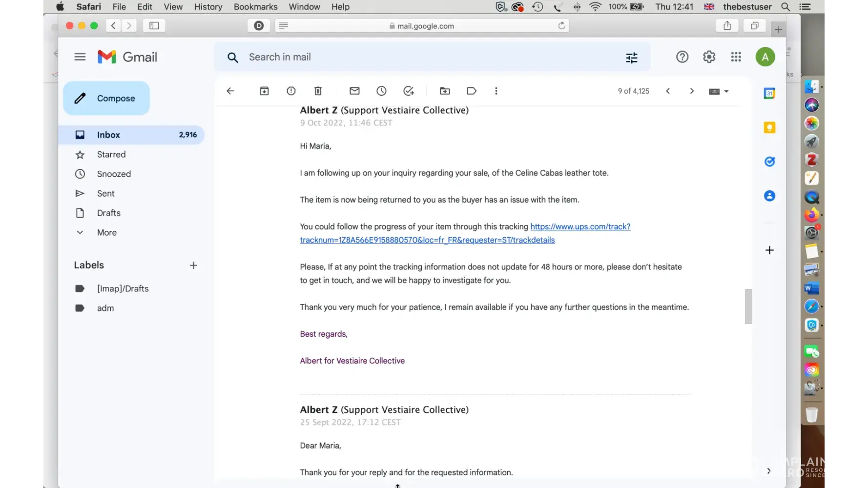
Task: Expand the More folders list
Action: 106,233
